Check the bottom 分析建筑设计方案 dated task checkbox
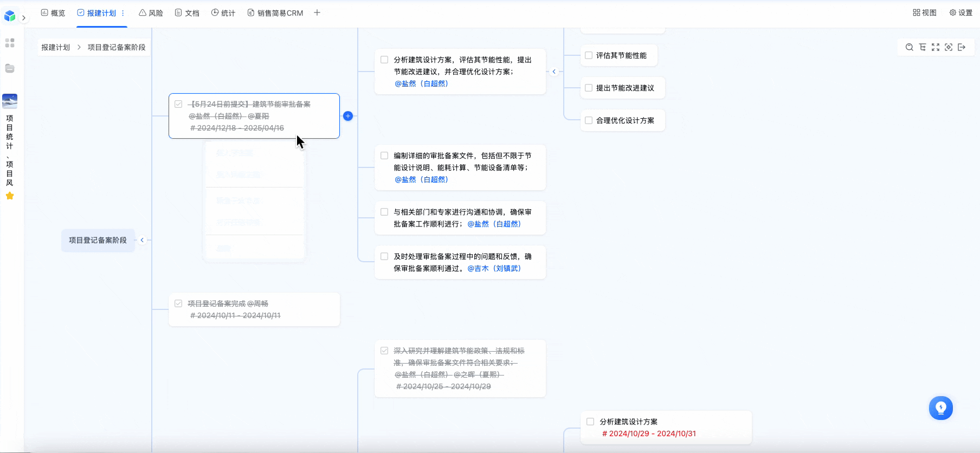The height and width of the screenshot is (453, 980). (590, 422)
